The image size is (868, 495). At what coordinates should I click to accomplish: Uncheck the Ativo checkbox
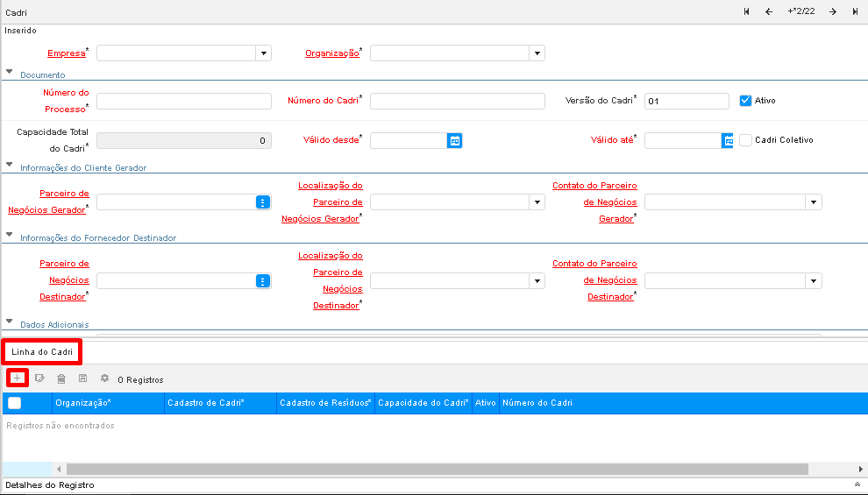[745, 101]
